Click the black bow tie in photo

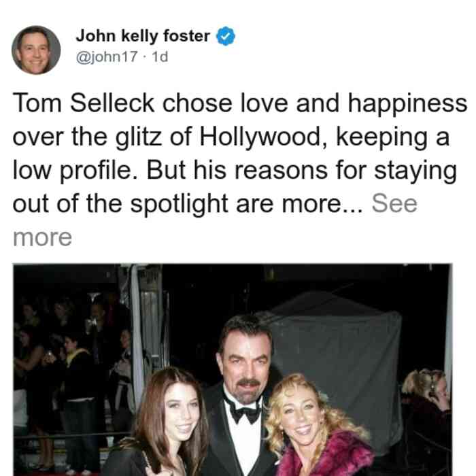(245, 413)
